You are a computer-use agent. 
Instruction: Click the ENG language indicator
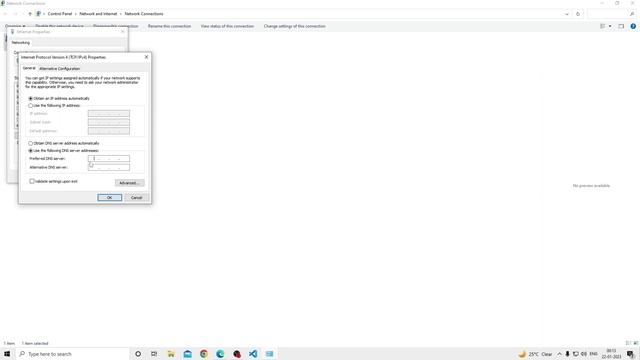pos(593,354)
